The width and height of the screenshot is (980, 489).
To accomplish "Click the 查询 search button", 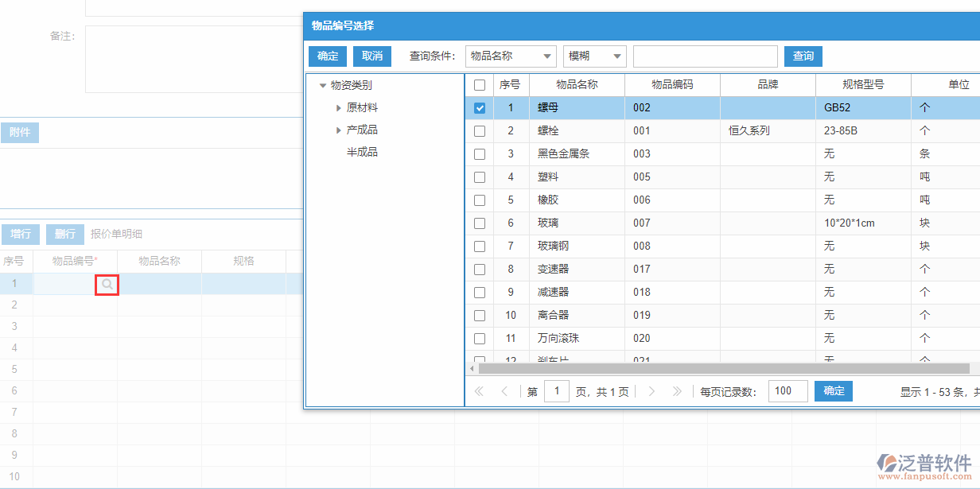I will (x=803, y=56).
